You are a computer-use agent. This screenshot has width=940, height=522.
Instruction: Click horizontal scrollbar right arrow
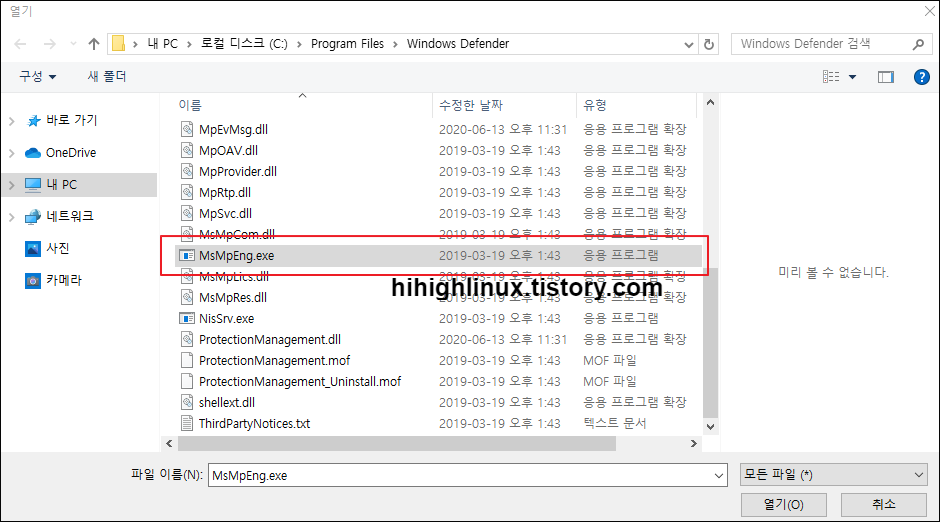694,443
